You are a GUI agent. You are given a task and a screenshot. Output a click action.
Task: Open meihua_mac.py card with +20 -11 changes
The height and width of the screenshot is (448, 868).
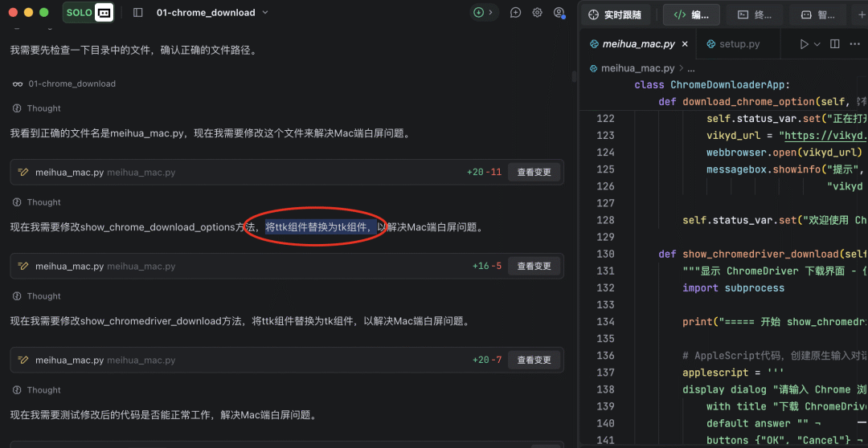click(287, 172)
